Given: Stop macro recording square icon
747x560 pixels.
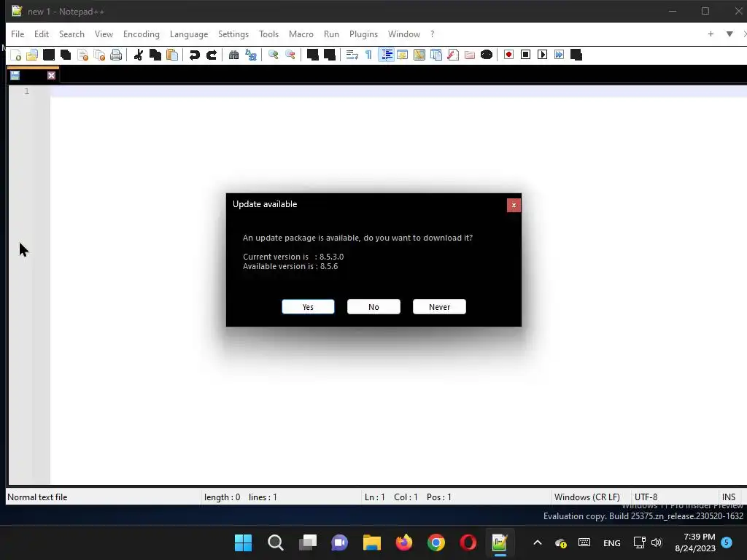Looking at the screenshot, I should point(525,55).
